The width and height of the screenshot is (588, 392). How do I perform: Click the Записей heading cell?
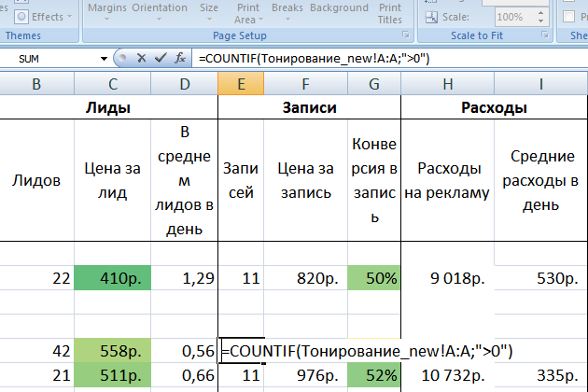pyautogui.click(x=241, y=180)
